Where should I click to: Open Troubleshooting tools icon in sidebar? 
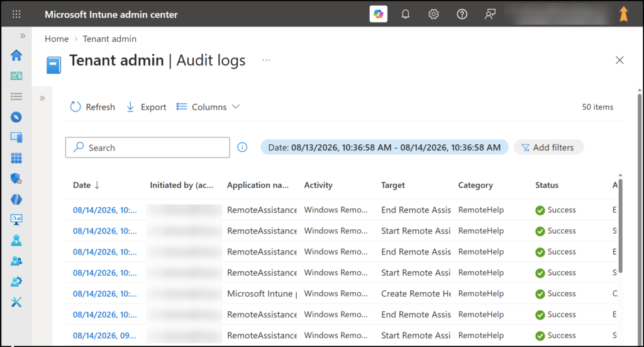[x=16, y=302]
